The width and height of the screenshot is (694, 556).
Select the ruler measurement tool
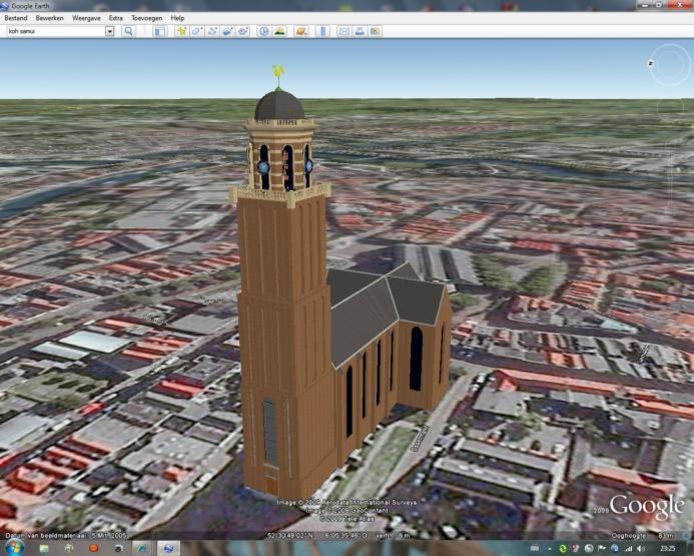coord(322,31)
